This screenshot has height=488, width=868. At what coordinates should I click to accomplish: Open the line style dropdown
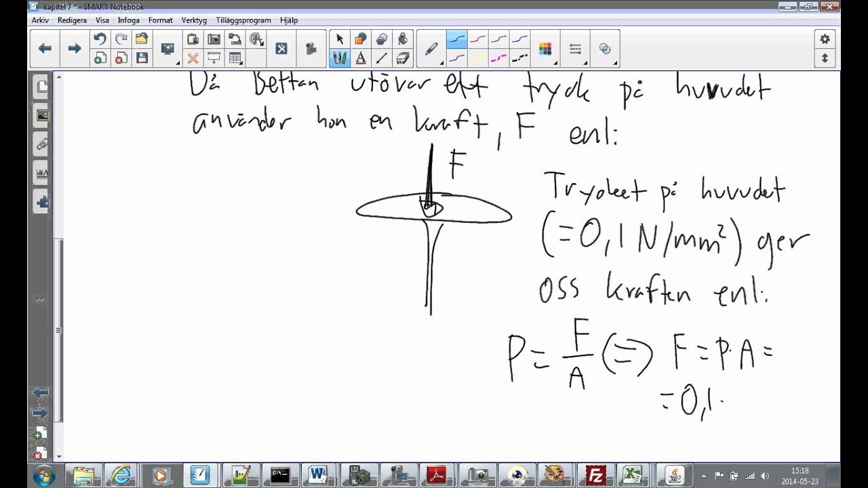point(576,49)
